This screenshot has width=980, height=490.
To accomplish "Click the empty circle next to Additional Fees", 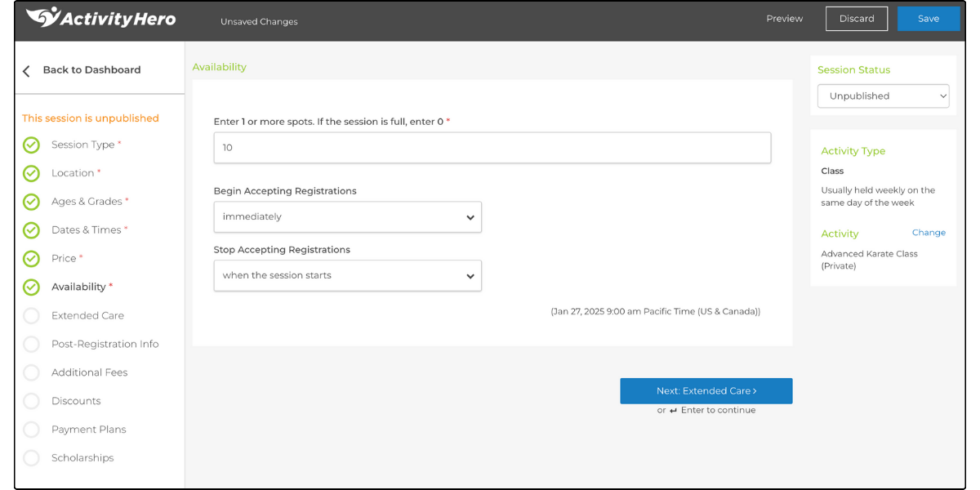I will (x=31, y=373).
